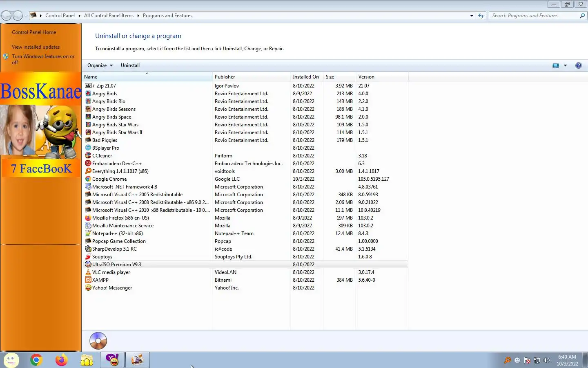
Task: Click the 41.4 MB size cell
Action: 344,249
